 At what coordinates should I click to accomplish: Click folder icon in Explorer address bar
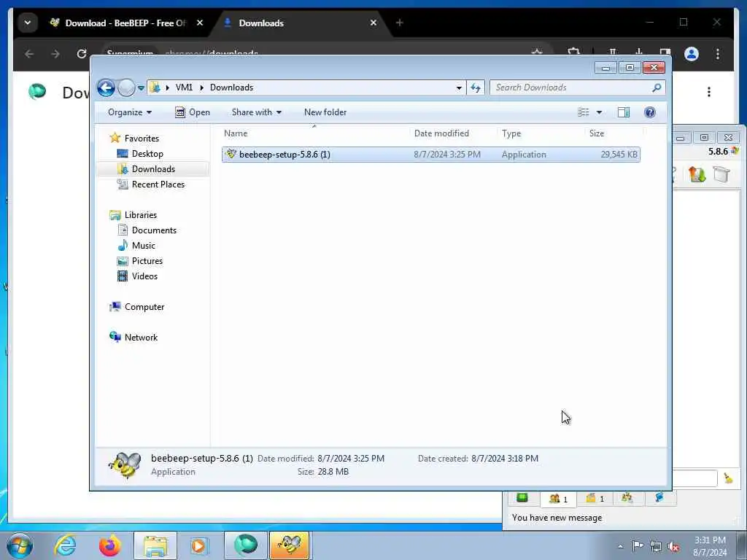click(155, 87)
